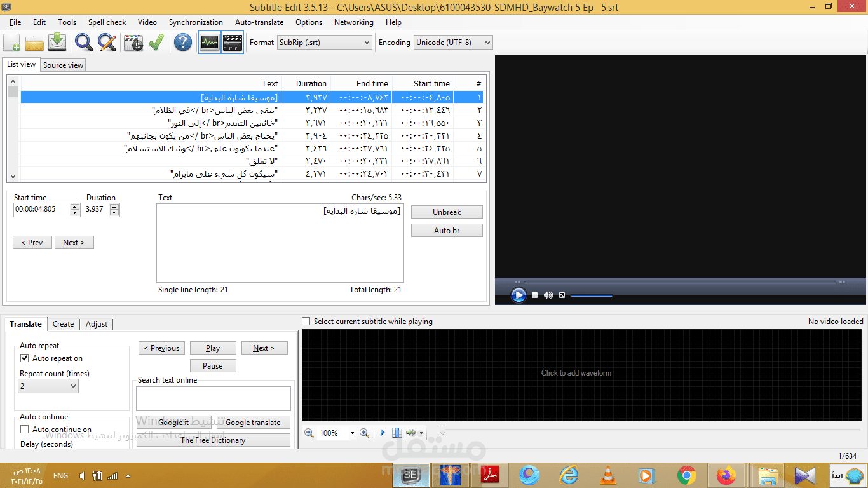Increase Duration with the up stepper arrow
Image resolution: width=868 pixels, height=488 pixels.
coord(114,207)
